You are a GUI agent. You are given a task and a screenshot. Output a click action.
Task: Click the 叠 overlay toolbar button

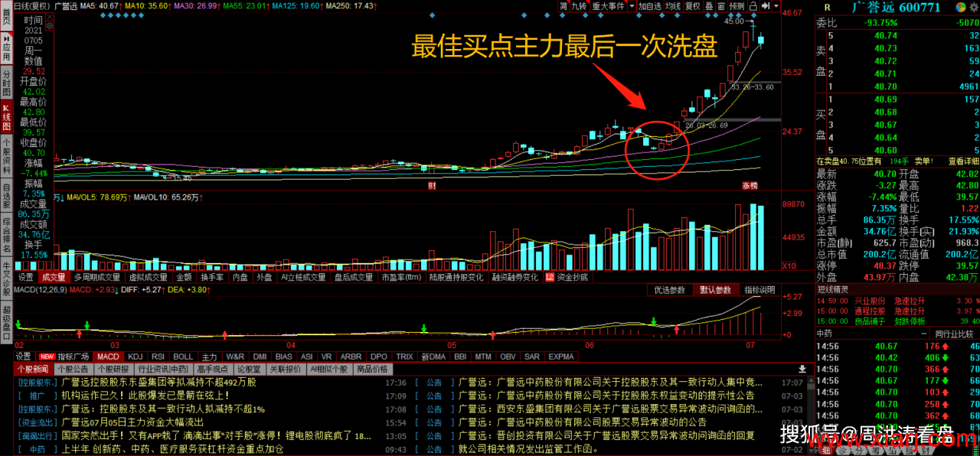click(x=709, y=5)
